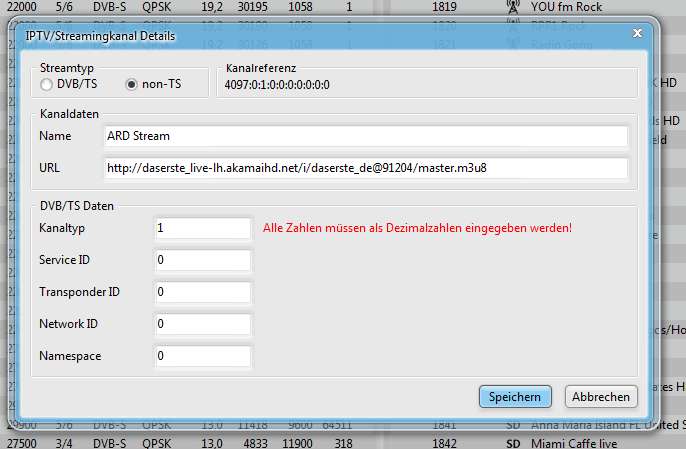Viewport: 686px width, 449px height.
Task: Close the IPTV/Streamingkanal Details dialog
Action: pyautogui.click(x=637, y=33)
